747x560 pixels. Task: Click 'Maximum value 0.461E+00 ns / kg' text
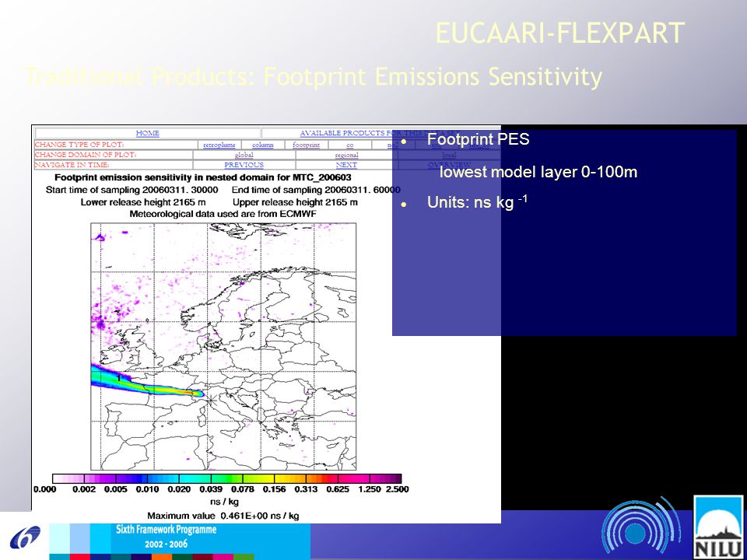coord(223,516)
